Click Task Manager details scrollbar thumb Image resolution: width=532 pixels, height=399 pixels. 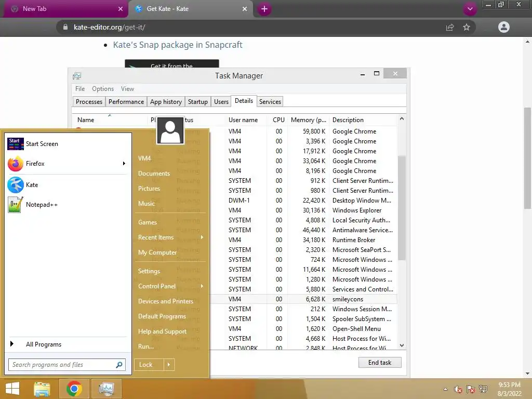coord(402,208)
